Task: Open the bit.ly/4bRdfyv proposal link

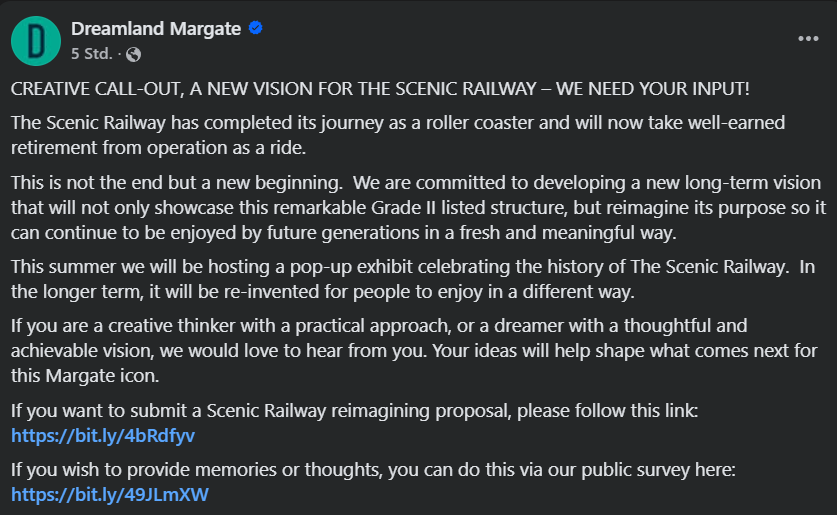Action: 103,436
